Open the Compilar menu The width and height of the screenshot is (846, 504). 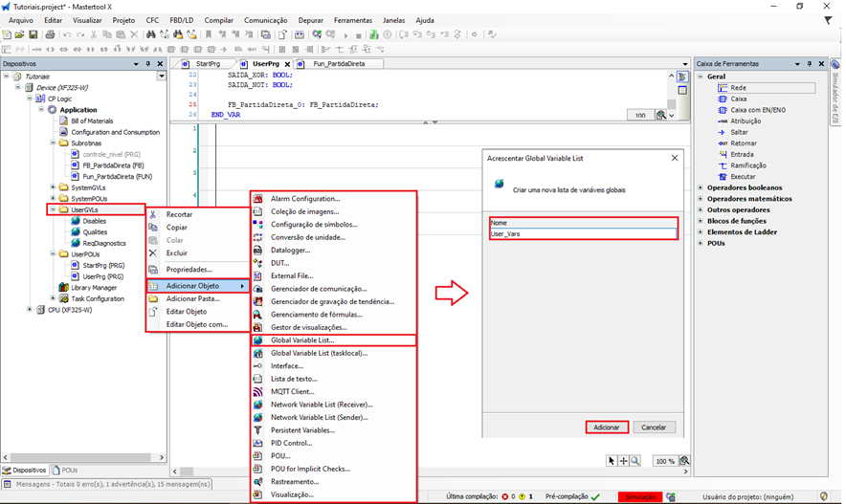pyautogui.click(x=218, y=20)
